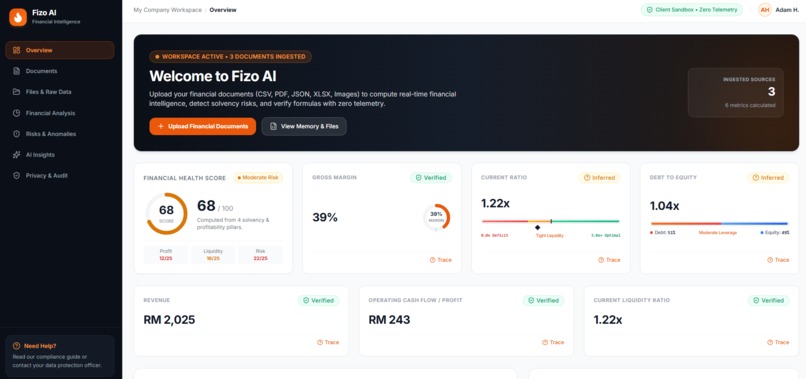Click the 1.04x debt to equity value
The width and height of the screenshot is (806, 379).
pos(664,206)
